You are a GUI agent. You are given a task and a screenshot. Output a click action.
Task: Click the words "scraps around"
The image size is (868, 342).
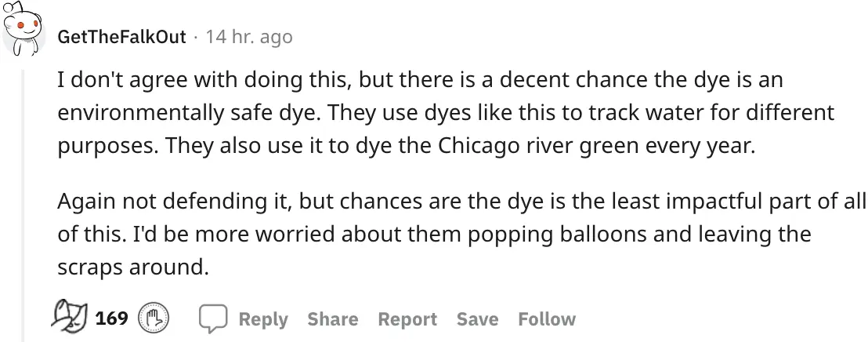point(132,267)
